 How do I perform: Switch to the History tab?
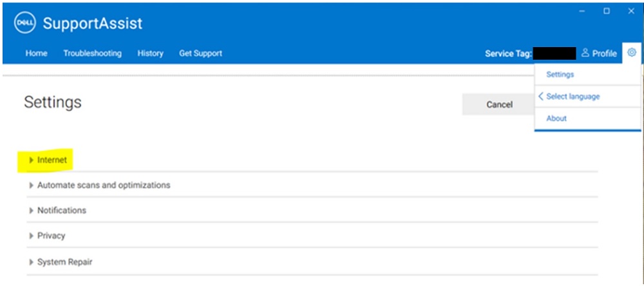pos(150,53)
